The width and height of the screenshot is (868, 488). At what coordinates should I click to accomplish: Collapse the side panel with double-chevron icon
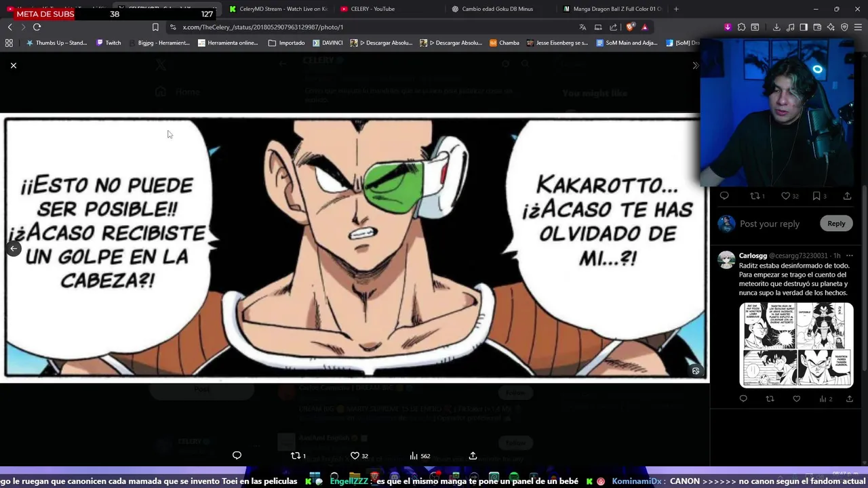tap(695, 66)
